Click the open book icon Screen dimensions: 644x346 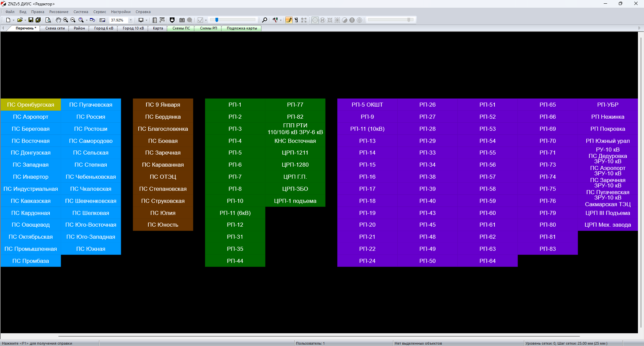click(182, 20)
